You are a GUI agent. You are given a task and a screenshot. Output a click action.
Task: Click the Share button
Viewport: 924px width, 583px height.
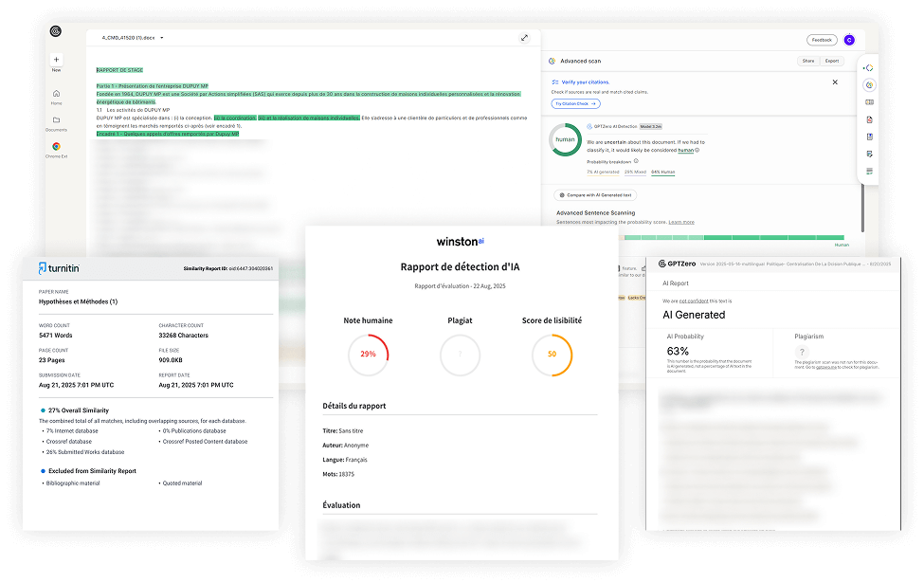[808, 61]
